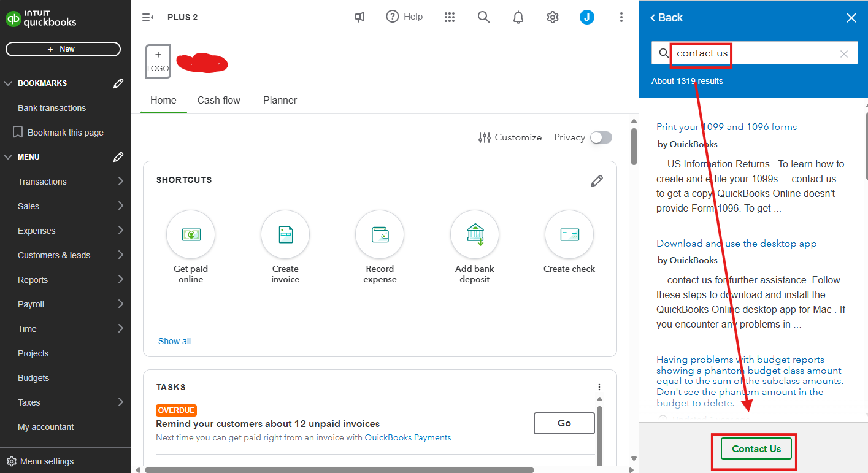Switch to the Home tab

click(163, 101)
